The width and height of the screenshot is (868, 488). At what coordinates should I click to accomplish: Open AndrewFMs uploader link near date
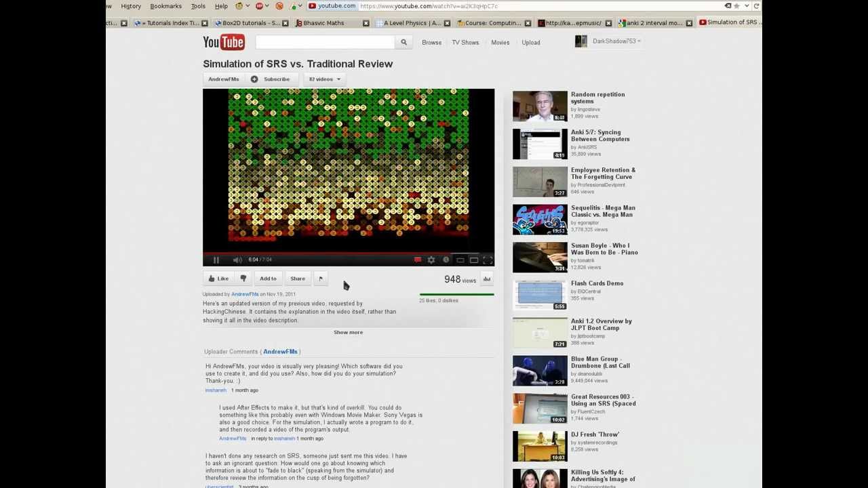pyautogui.click(x=245, y=294)
